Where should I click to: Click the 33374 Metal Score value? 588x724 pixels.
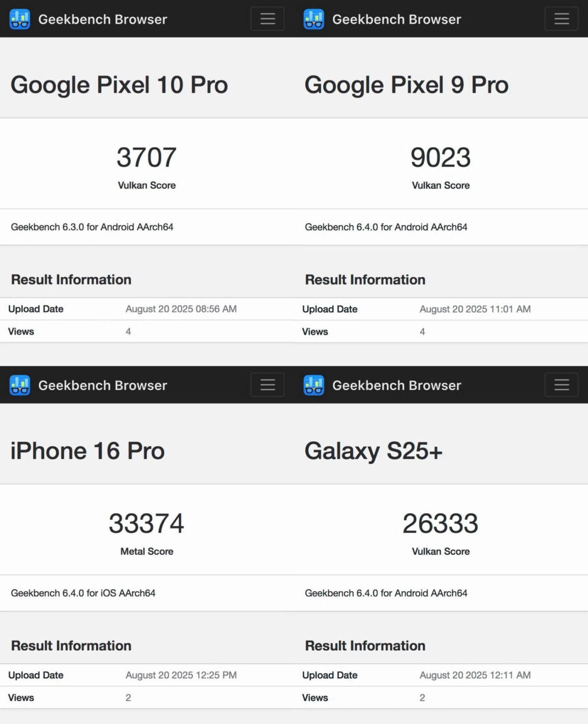click(x=147, y=523)
